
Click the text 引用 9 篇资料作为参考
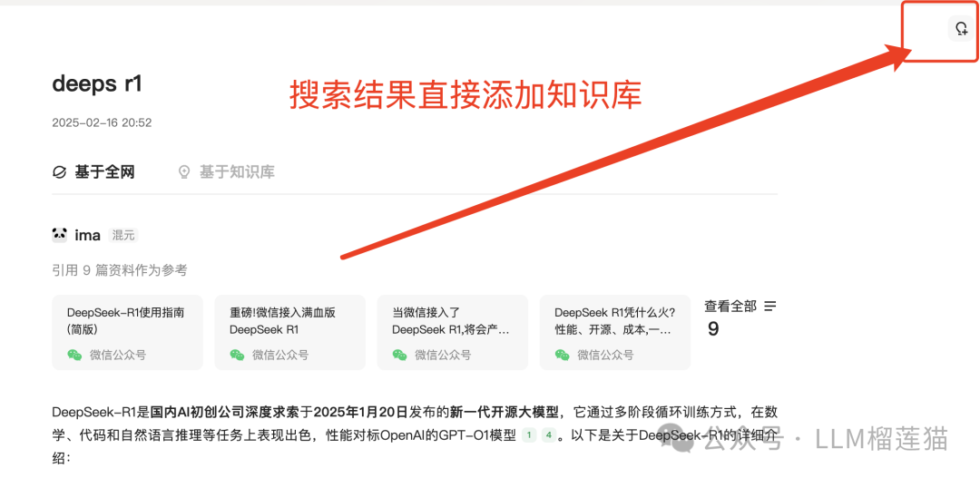(120, 270)
